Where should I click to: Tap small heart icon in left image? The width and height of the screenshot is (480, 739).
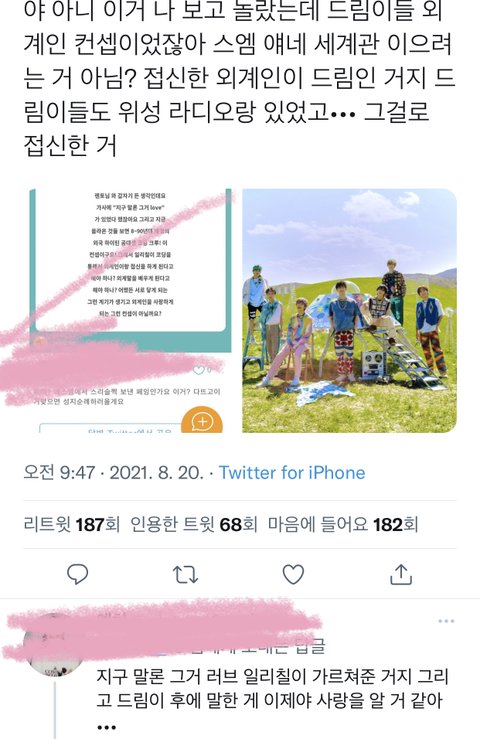tap(199, 370)
